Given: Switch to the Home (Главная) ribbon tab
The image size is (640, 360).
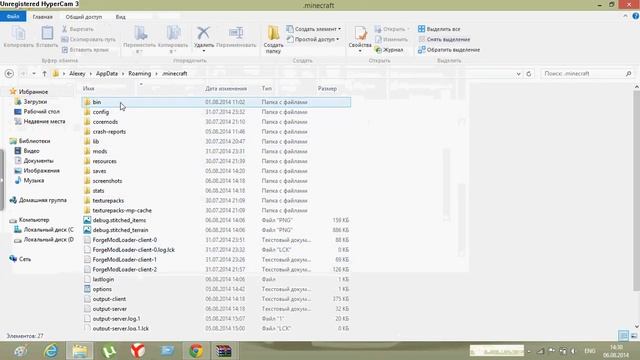Looking at the screenshot, I should pyautogui.click(x=42, y=17).
